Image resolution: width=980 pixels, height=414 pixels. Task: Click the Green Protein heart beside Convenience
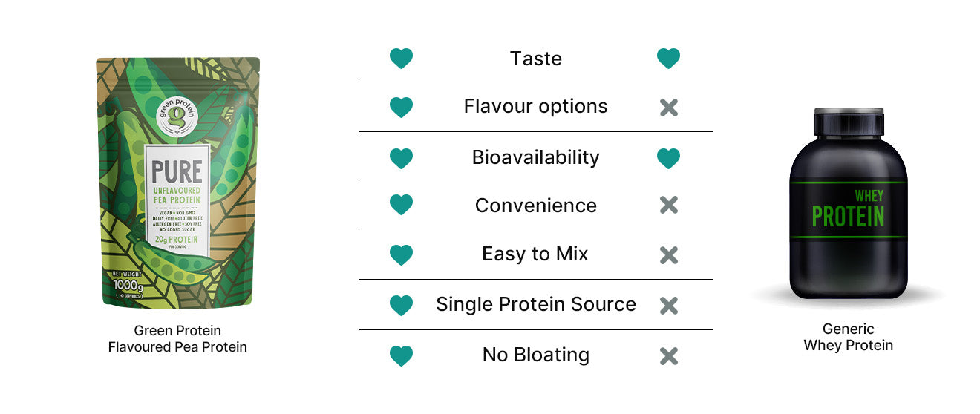[401, 206]
